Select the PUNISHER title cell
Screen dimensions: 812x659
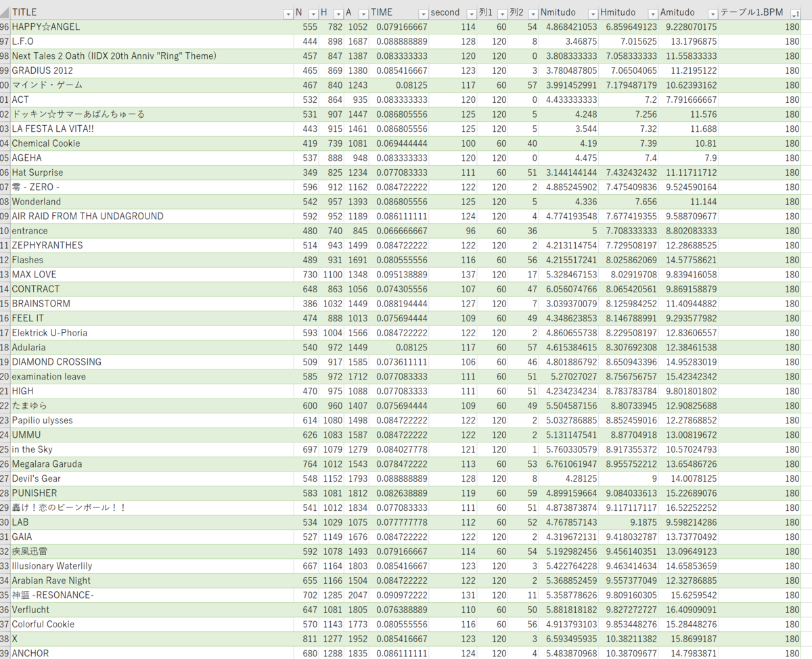[152, 493]
